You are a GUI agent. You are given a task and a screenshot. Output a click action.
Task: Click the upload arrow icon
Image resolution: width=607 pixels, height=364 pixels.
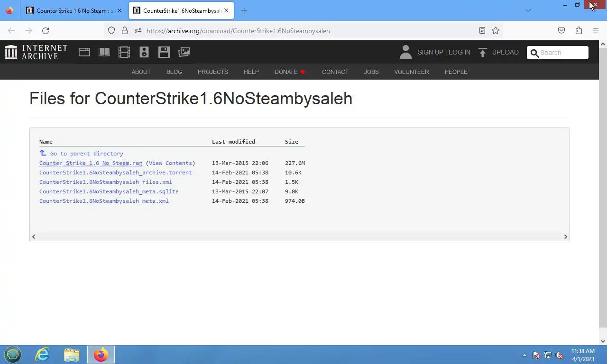[483, 52]
